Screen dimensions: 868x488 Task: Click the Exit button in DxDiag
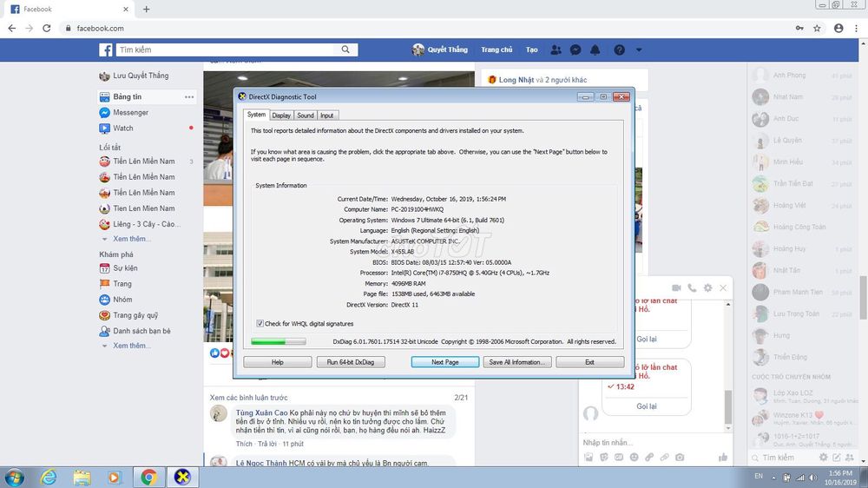point(590,362)
